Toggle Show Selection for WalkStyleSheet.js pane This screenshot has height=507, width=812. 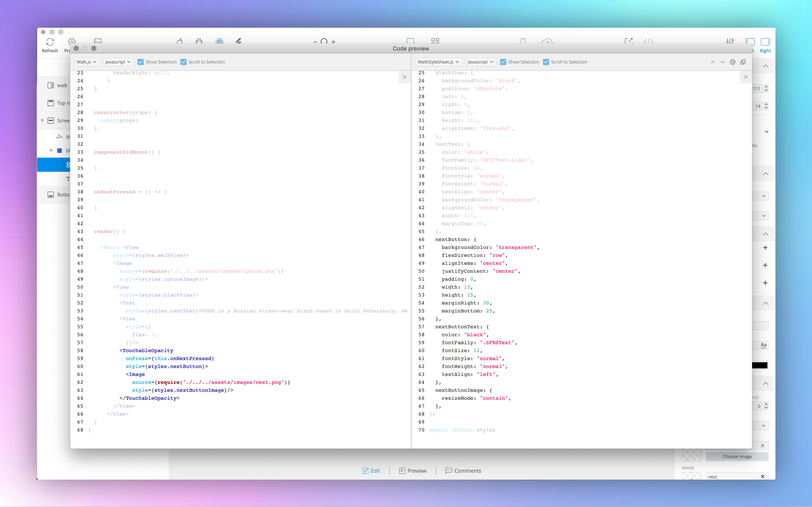click(503, 62)
